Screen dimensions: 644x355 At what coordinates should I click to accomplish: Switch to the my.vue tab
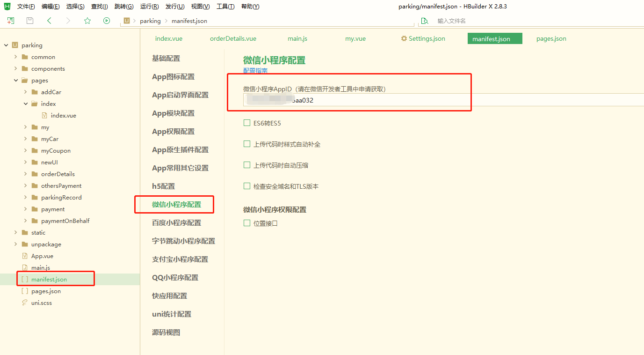(x=355, y=38)
